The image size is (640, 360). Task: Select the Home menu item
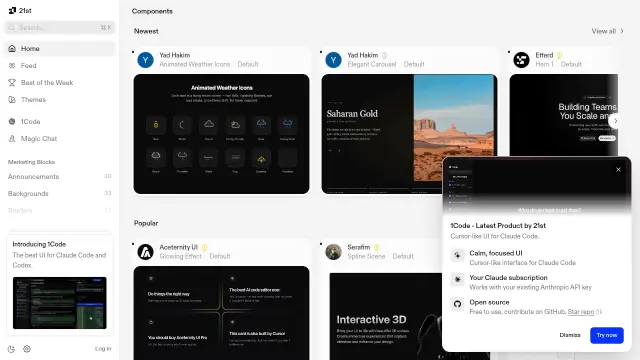(x=60, y=49)
